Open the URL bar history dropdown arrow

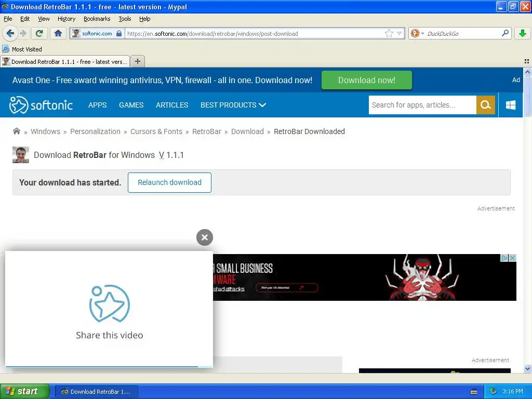click(x=400, y=33)
